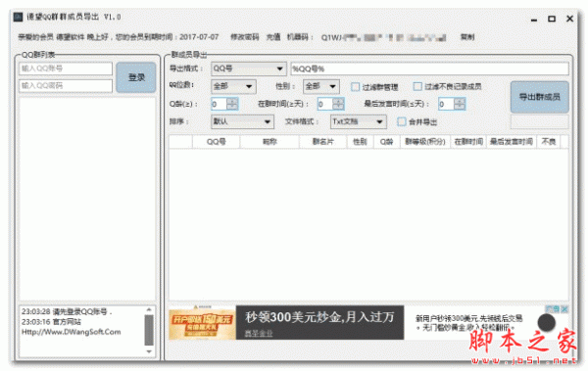Close the advertisement banner
Viewport: 588px width, 371px height.
pos(564,309)
